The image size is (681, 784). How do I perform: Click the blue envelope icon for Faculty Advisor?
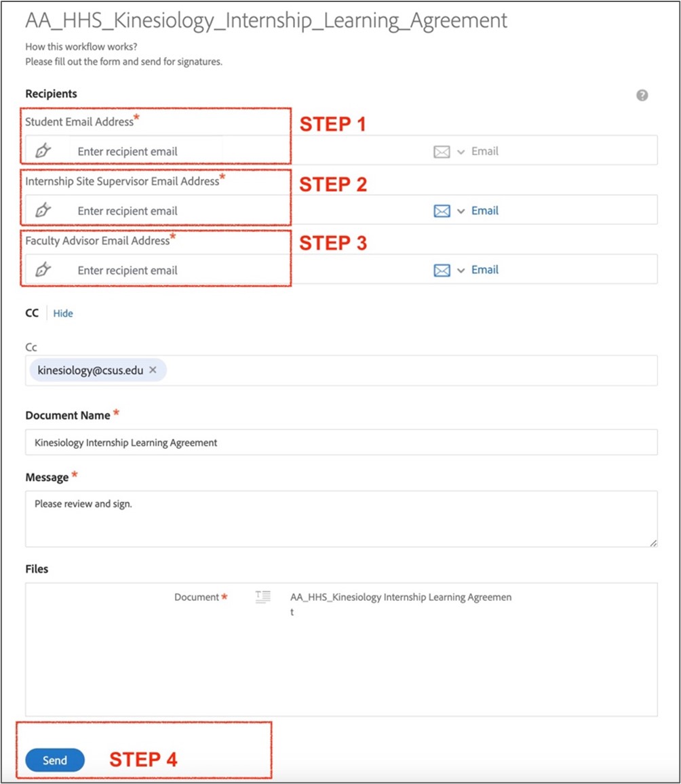tap(442, 271)
